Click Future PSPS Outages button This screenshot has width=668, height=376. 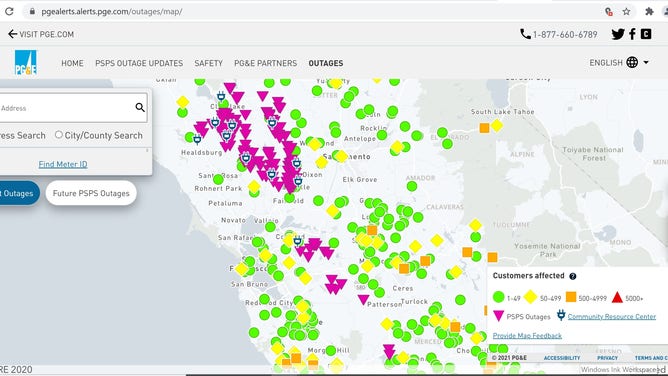point(91,193)
